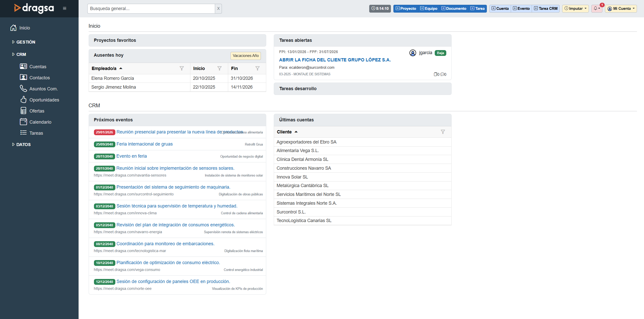
Task: Toggle the hamburger sidebar menu icon
Action: (x=64, y=9)
